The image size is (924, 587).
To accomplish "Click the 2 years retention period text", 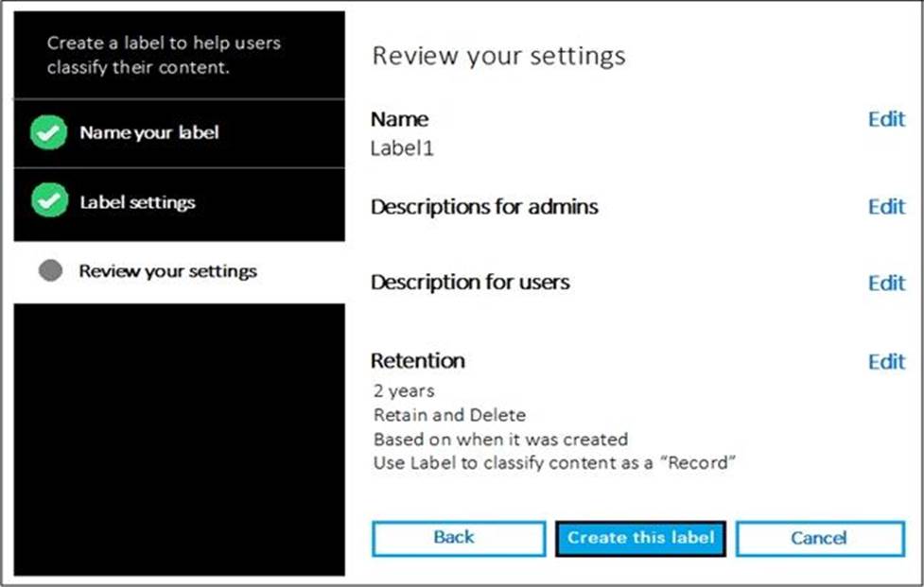I will click(x=404, y=390).
